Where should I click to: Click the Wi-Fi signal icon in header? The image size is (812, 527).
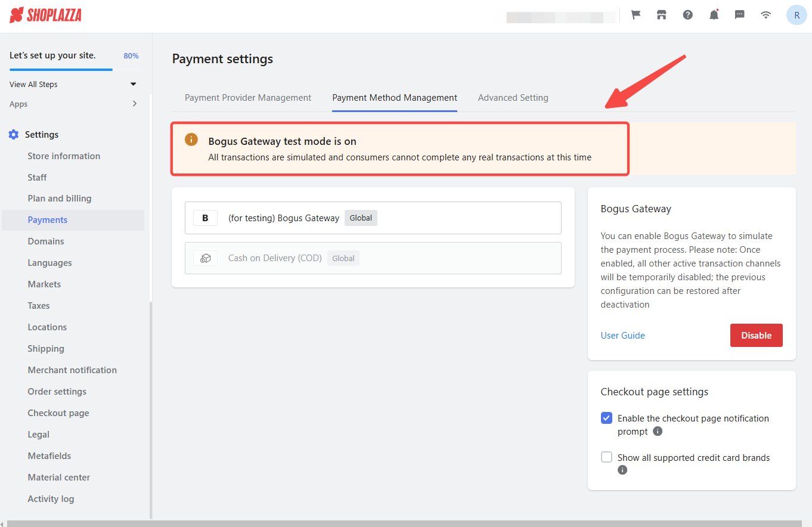(x=766, y=15)
